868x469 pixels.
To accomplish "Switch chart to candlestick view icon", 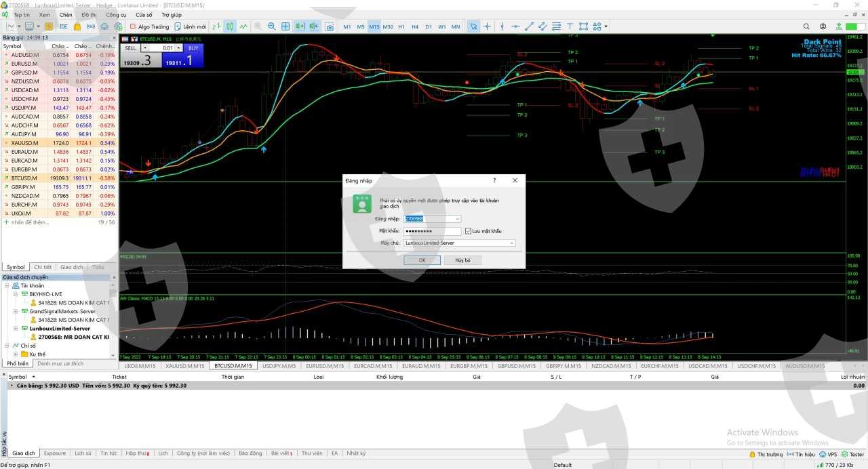I will point(230,26).
